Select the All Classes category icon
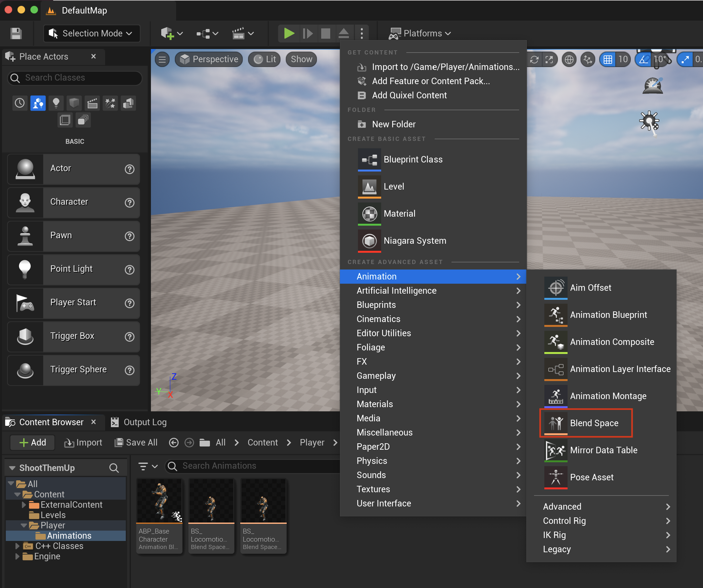Screen dimensions: 703x588 83,120
